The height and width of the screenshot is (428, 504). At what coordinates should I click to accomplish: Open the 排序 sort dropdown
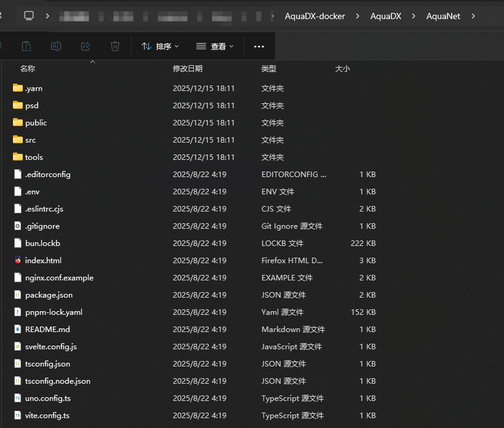(160, 47)
